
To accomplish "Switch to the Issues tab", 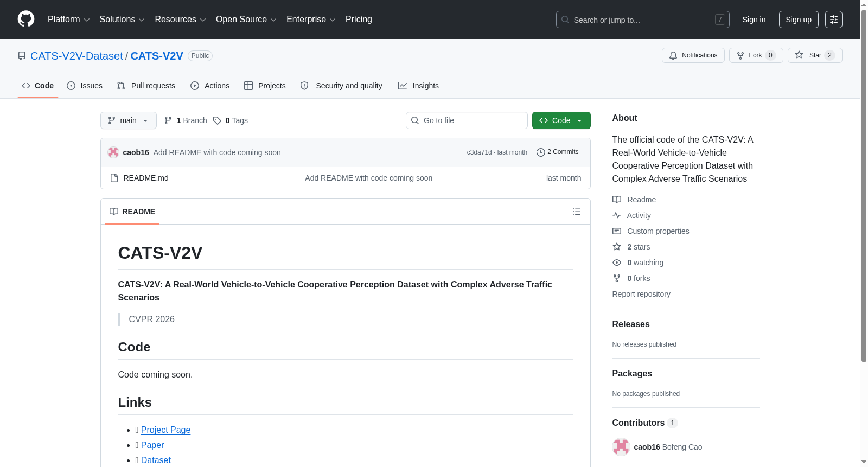I will pos(85,86).
